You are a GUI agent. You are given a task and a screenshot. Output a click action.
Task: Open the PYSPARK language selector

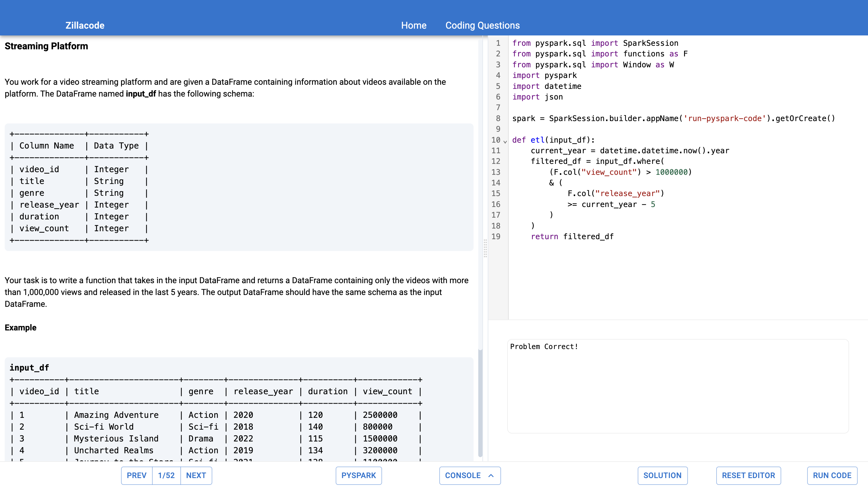[358, 475]
